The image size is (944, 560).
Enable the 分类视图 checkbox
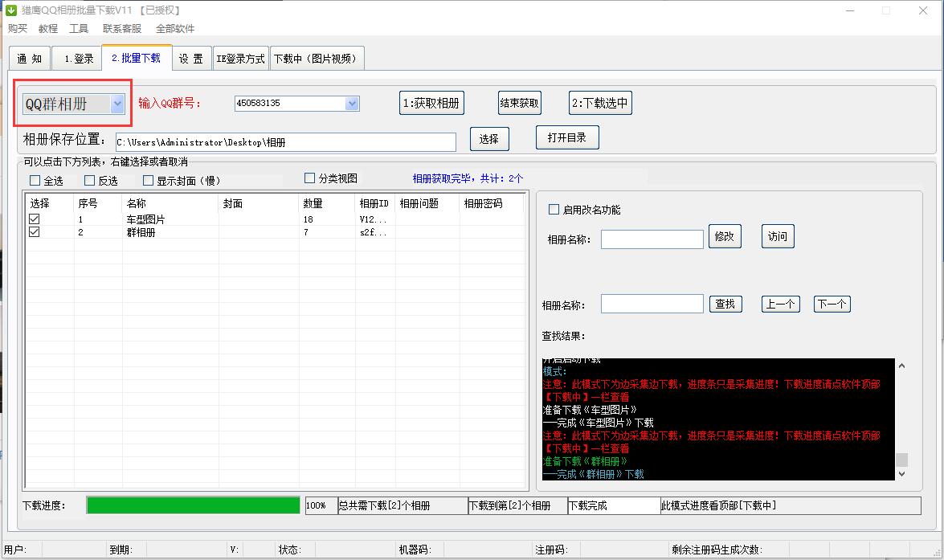309,178
